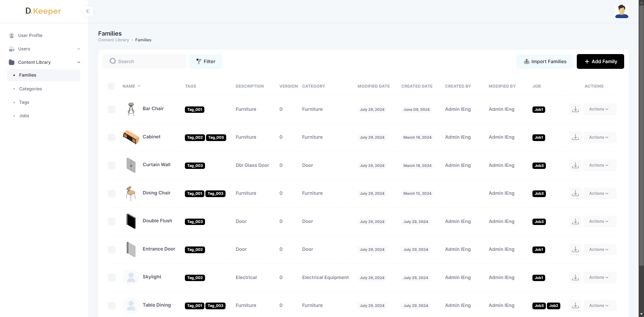Viewport: 644px width, 317px height.
Task: Click the D.Keeper logo
Action: click(43, 11)
